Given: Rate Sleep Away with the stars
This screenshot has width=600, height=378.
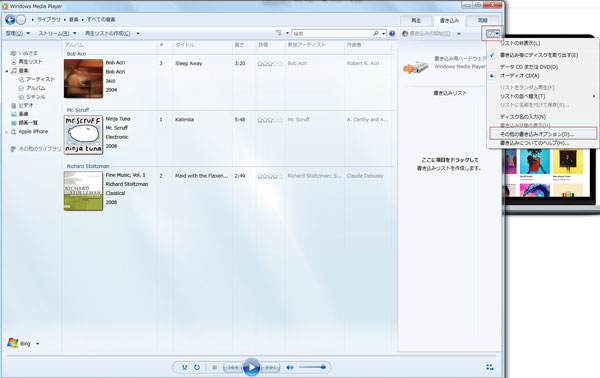Looking at the screenshot, I should (270, 64).
